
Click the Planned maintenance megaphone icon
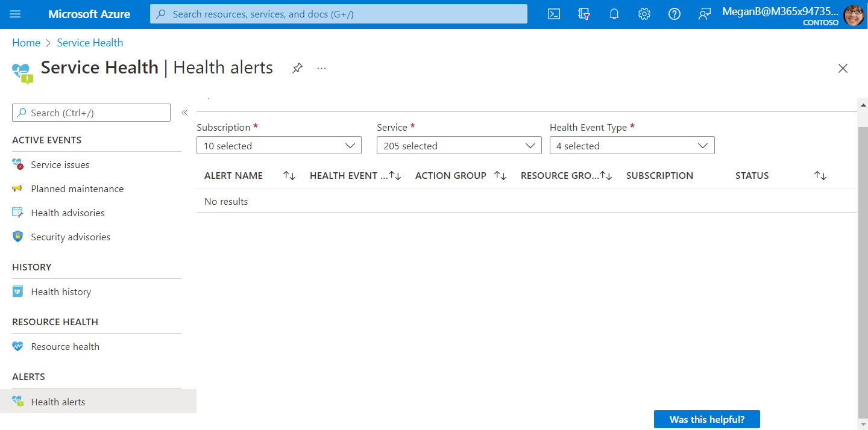tap(17, 189)
